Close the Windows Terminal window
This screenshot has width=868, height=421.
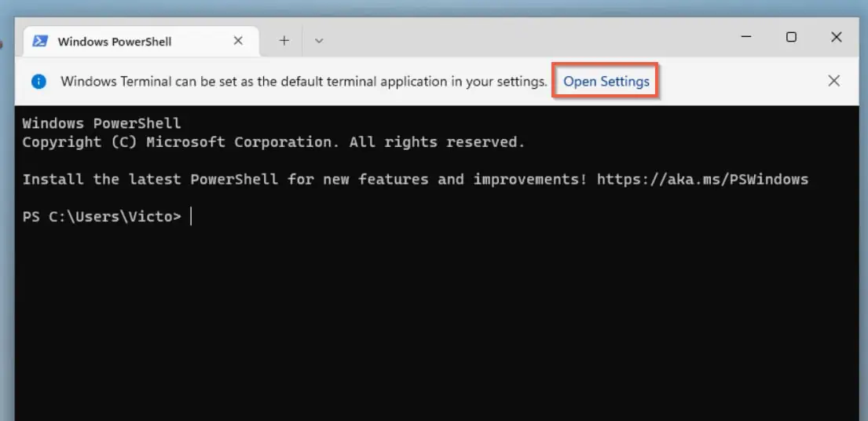(x=837, y=37)
